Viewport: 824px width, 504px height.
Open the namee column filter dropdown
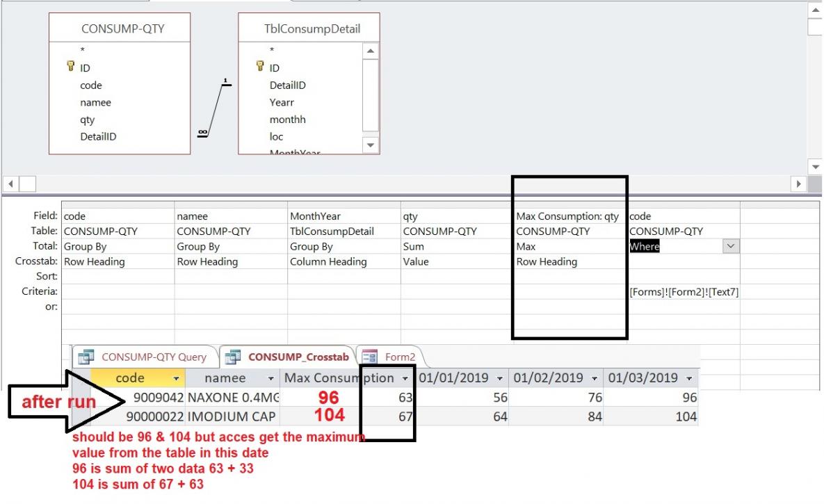point(270,378)
